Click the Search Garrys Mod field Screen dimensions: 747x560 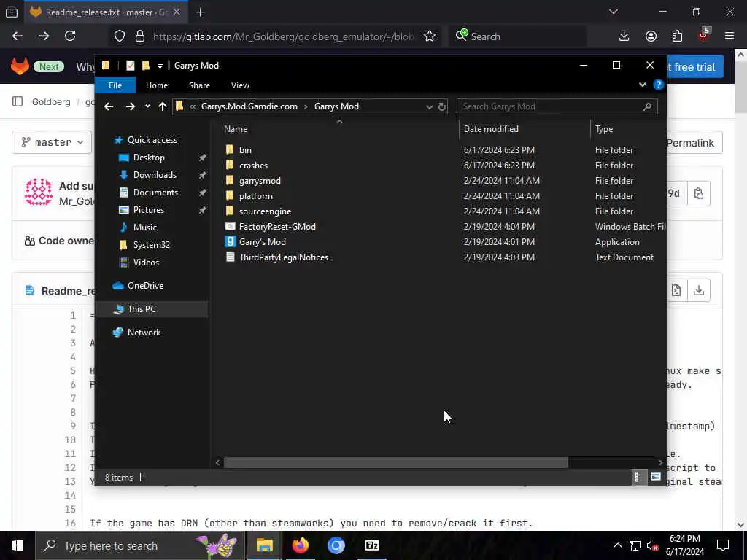pyautogui.click(x=557, y=106)
